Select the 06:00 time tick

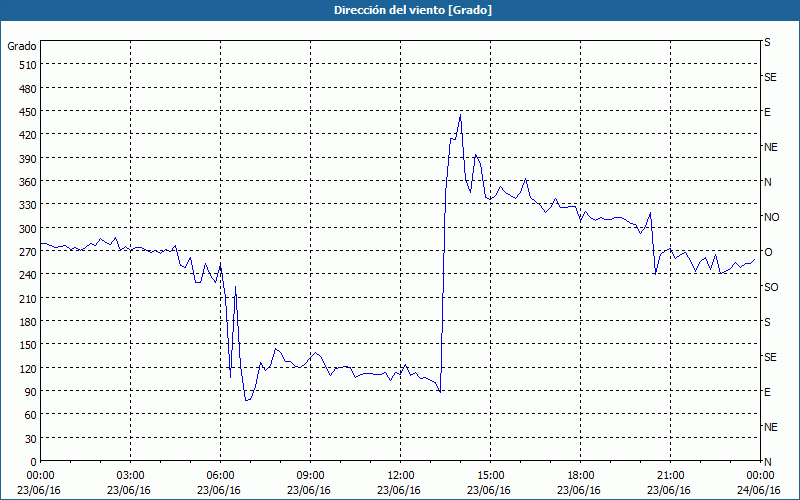[220, 476]
